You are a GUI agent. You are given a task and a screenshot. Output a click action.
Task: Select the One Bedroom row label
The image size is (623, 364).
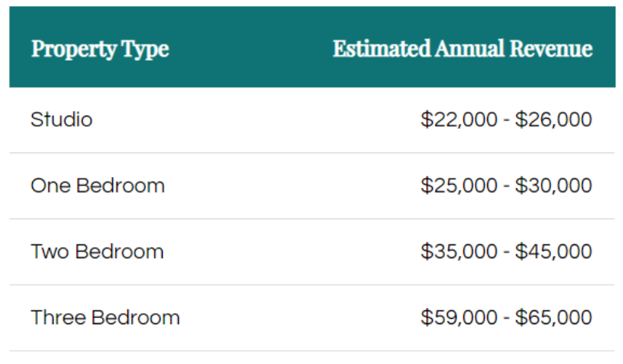click(x=97, y=185)
